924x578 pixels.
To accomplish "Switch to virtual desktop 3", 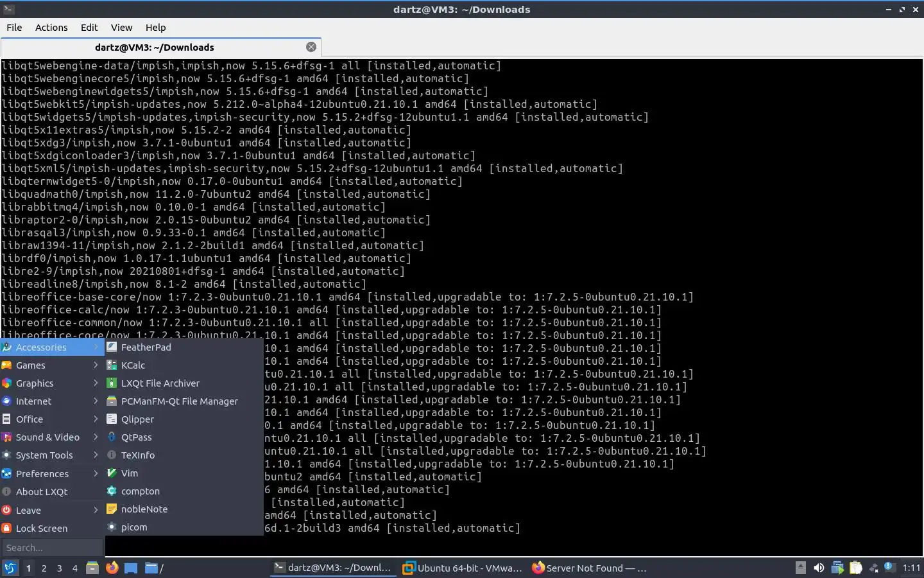I will coord(59,568).
